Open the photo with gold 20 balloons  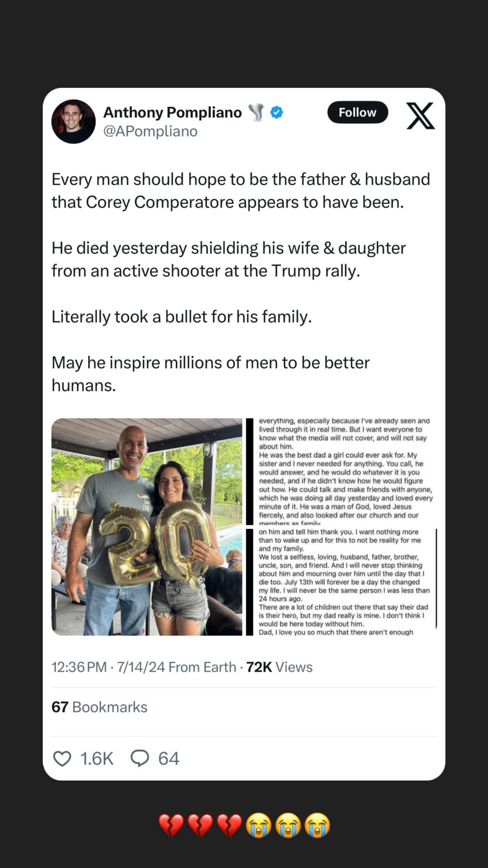(x=147, y=527)
